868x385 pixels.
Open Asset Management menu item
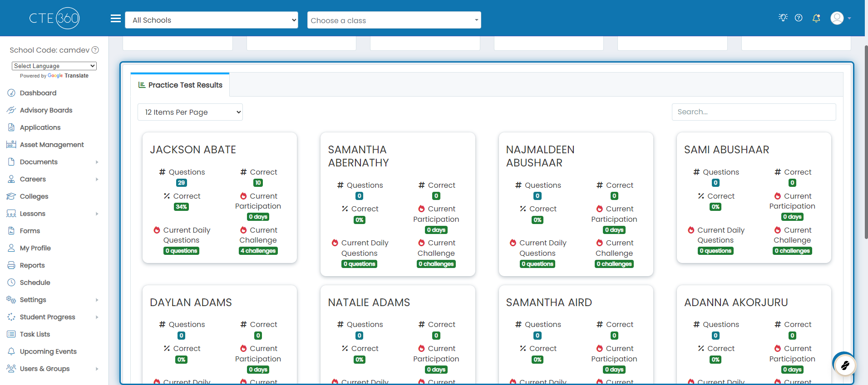tap(52, 145)
